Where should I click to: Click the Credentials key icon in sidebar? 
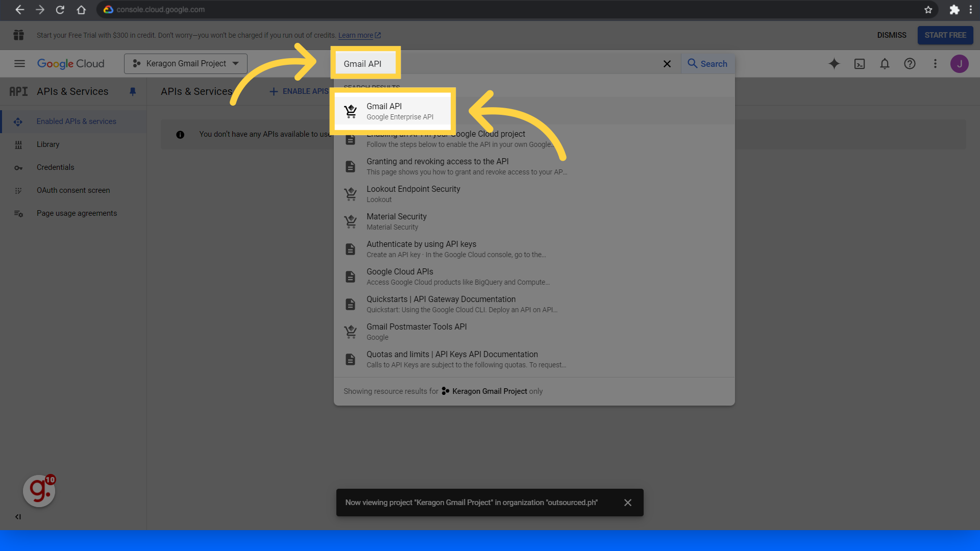tap(18, 168)
